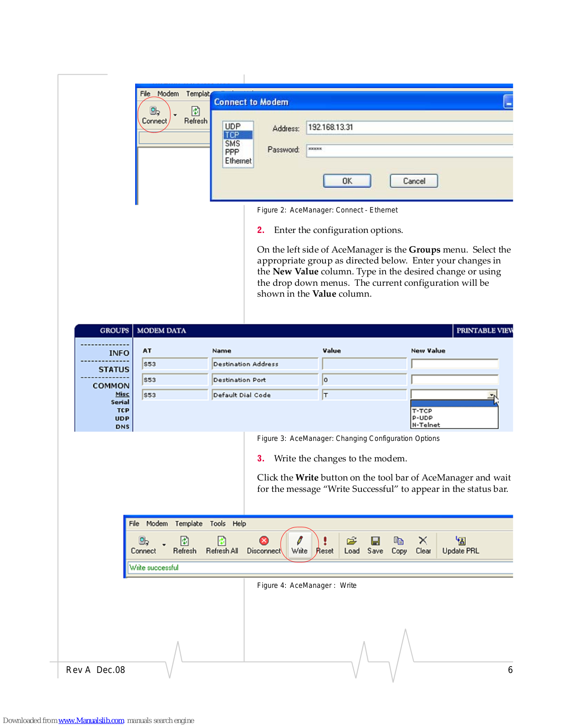Open the COMMON group
563x728 pixels.
[x=111, y=386]
